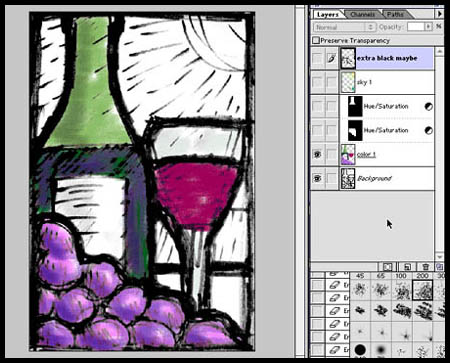The width and height of the screenshot is (450, 363).
Task: Toggle link box of upper Hue/Saturation layer
Action: (332, 106)
